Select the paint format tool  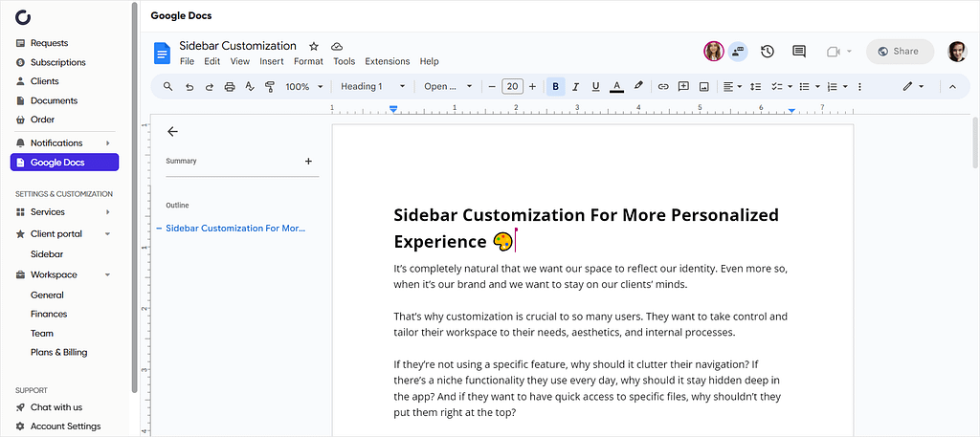click(269, 87)
